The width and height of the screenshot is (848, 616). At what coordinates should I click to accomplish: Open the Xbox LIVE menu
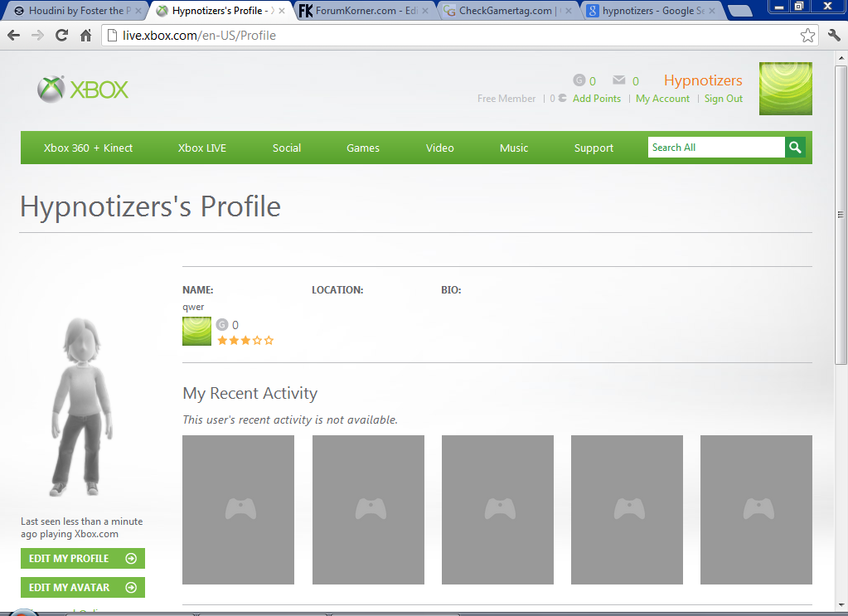click(x=202, y=148)
